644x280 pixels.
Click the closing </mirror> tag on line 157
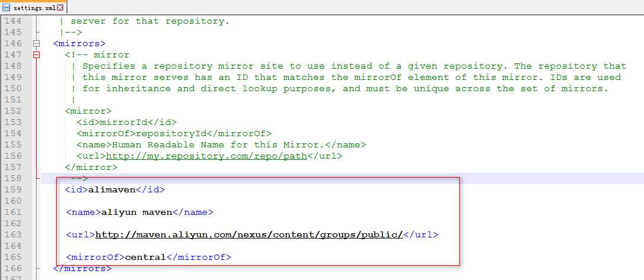click(91, 168)
